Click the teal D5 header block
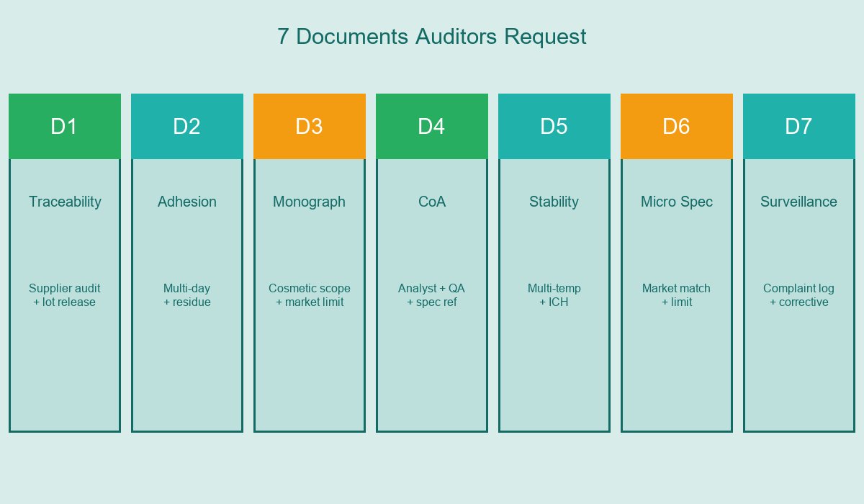The height and width of the screenshot is (504, 864). coord(554,126)
